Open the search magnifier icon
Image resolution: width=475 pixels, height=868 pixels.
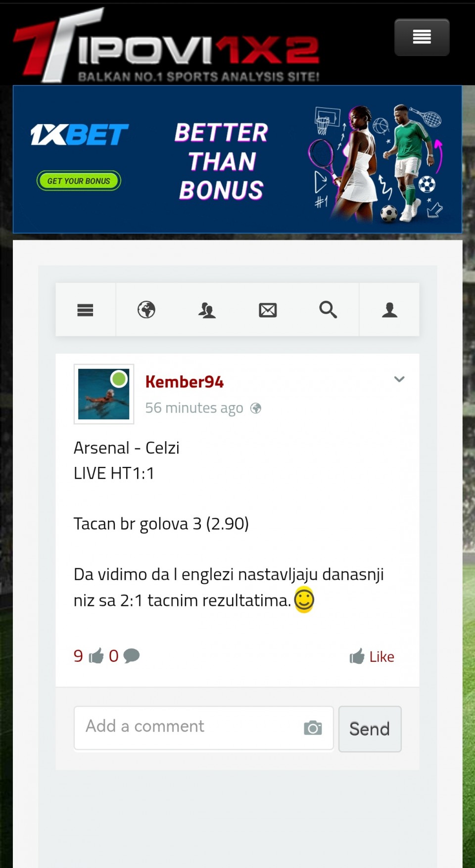click(328, 310)
